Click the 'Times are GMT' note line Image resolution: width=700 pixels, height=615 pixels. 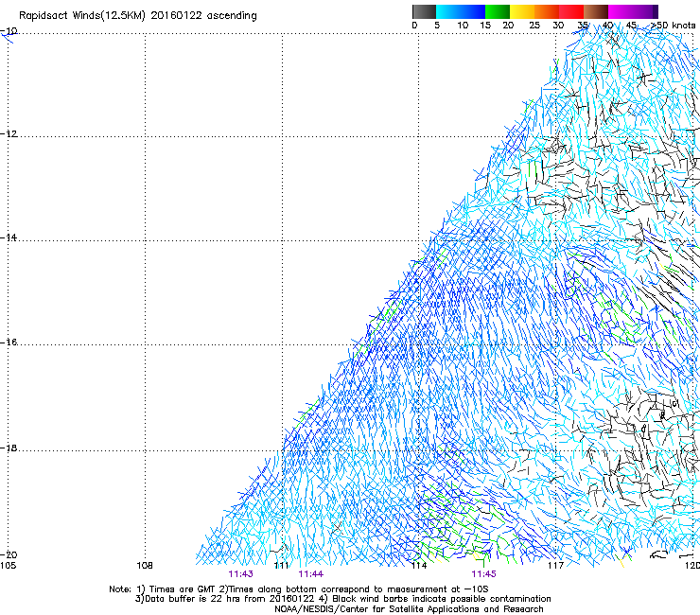point(299,589)
